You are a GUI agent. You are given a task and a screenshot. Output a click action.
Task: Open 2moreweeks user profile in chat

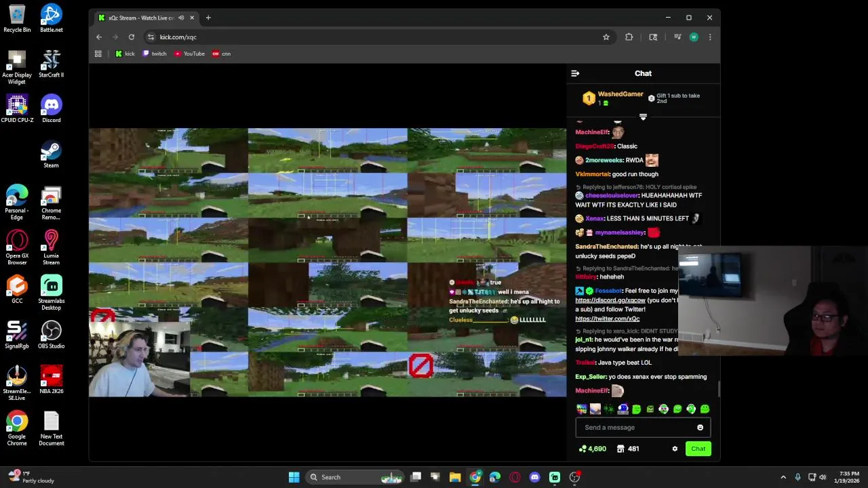click(x=604, y=160)
